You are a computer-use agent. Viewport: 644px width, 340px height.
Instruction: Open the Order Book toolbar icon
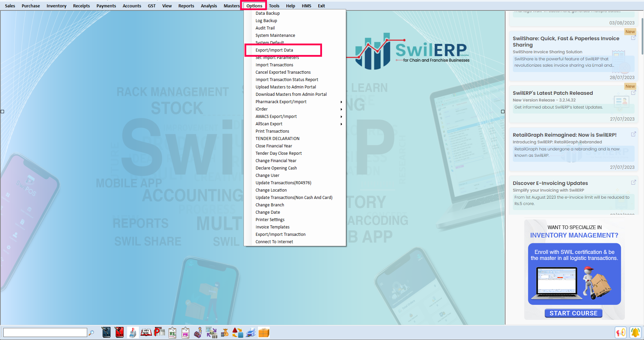(146, 332)
